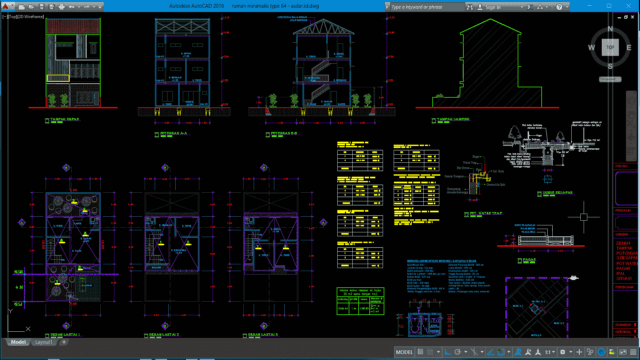Click the plus button to add new layout
640x360 pixels.
[64, 342]
